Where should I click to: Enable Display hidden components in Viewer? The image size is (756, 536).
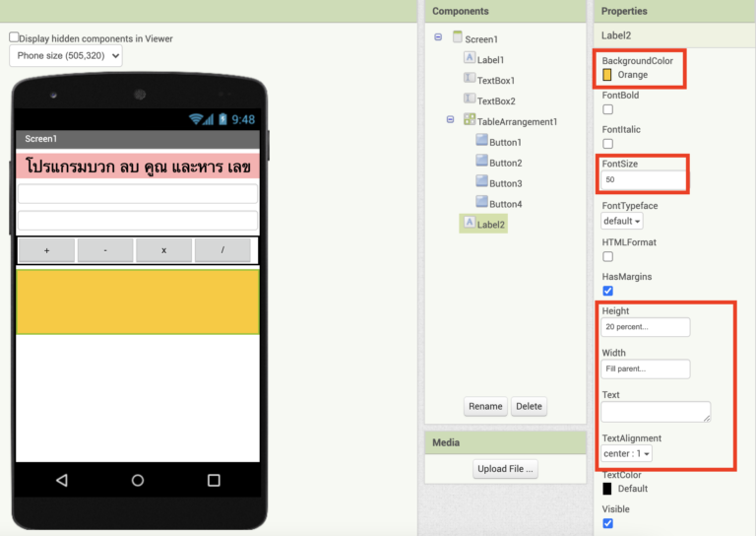click(x=14, y=37)
